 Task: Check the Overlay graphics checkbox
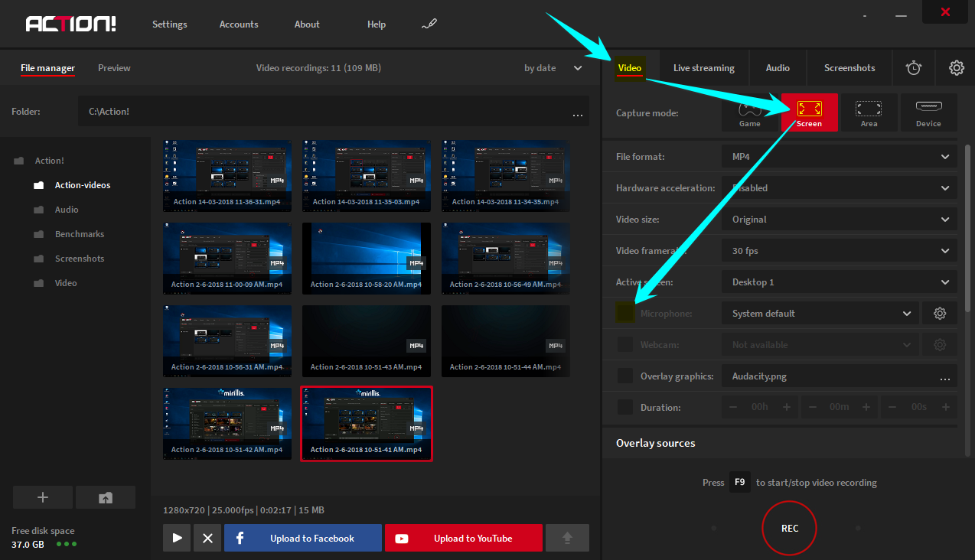(624, 376)
